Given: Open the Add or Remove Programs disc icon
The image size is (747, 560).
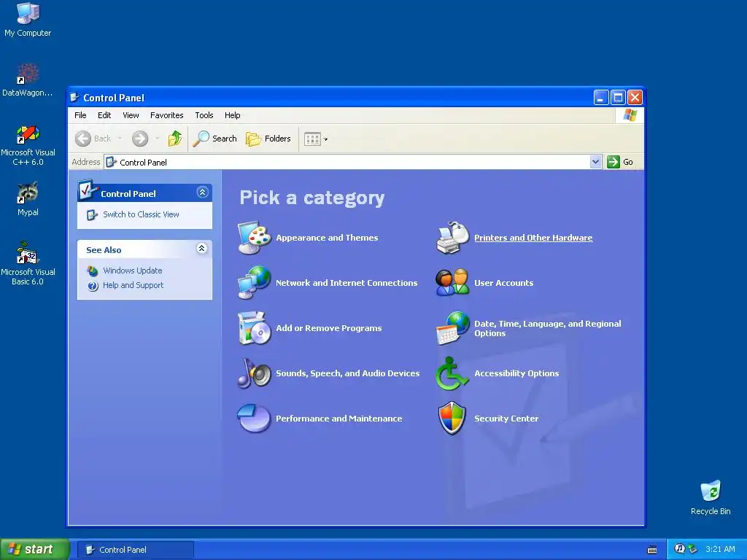Looking at the screenshot, I should (x=255, y=327).
